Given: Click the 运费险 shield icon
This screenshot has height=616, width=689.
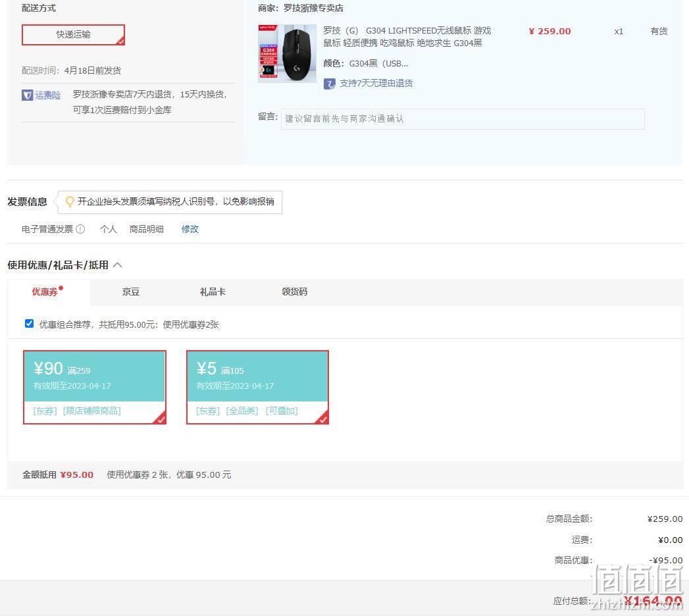Looking at the screenshot, I should [x=27, y=95].
